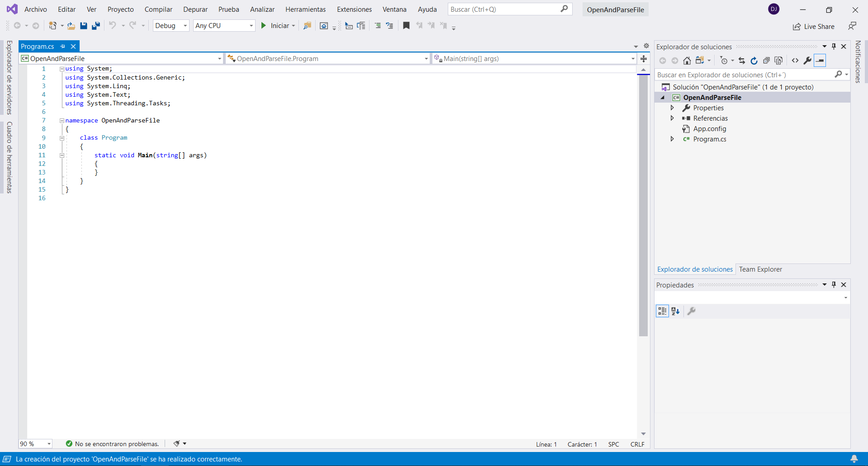
Task: Toggle the preview selected items button
Action: 820,61
